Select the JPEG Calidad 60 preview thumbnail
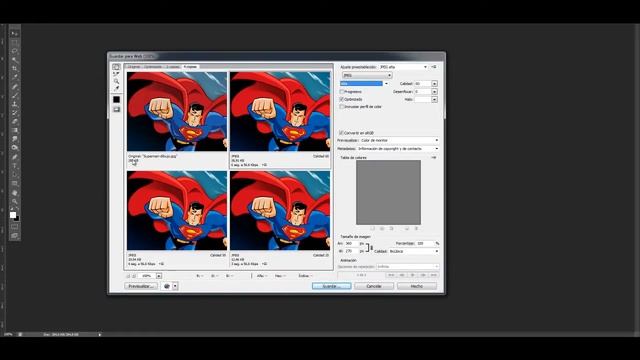The height and width of the screenshot is (360, 640). tap(280, 111)
